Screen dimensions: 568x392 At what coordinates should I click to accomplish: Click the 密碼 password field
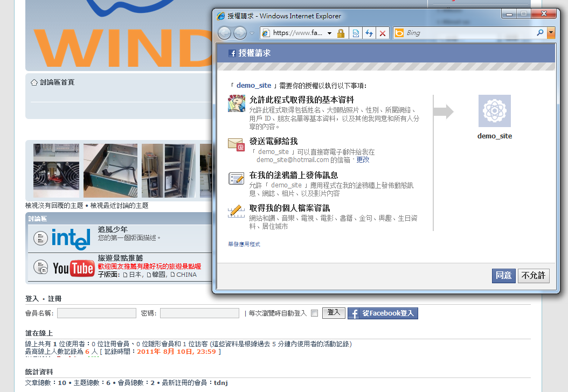[x=199, y=313]
